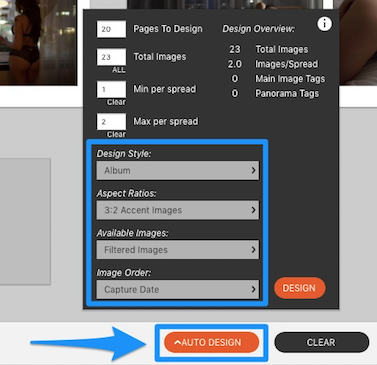Open Available Images Filtered Images dropdown
The height and width of the screenshot is (365, 377).
(x=178, y=250)
